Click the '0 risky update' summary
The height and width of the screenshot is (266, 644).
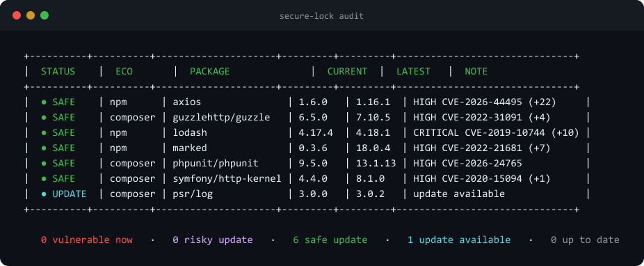[x=213, y=240]
